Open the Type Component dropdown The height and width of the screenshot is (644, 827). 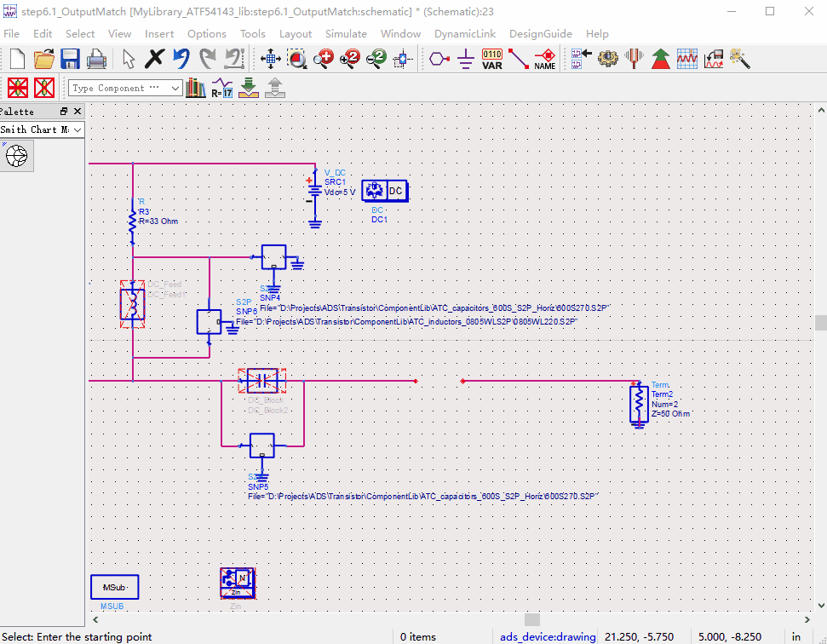point(124,88)
